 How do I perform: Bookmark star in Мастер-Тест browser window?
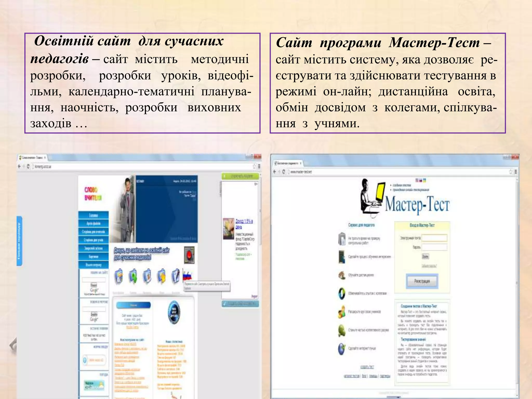click(x=511, y=172)
